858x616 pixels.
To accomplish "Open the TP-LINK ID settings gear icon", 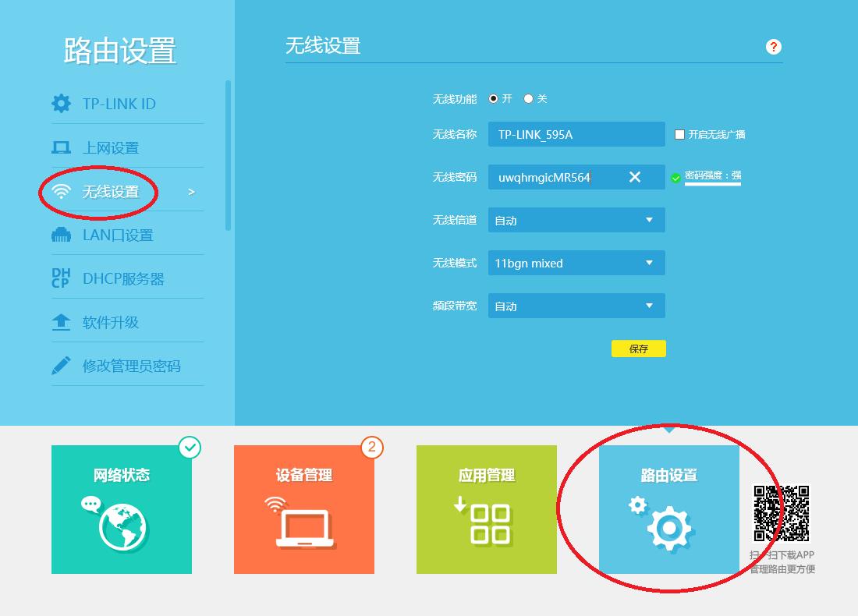I will click(x=61, y=102).
